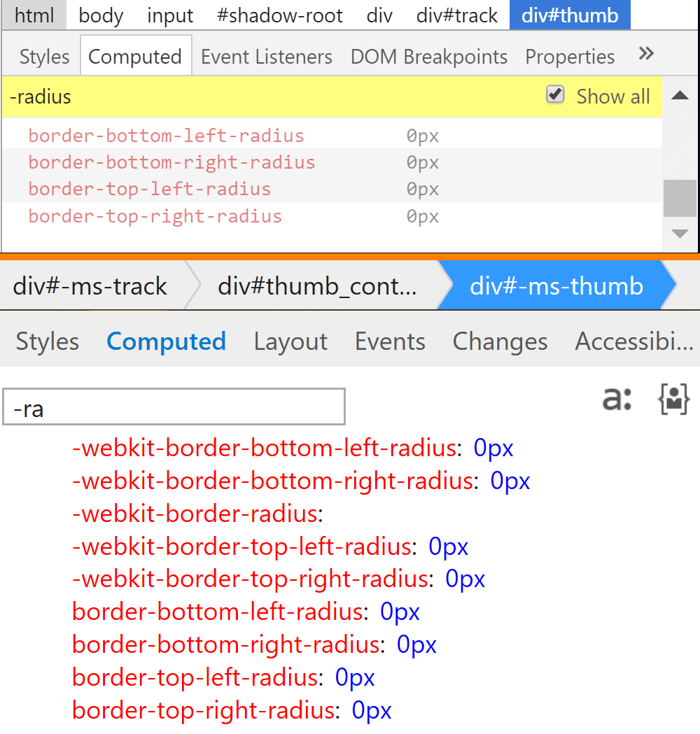Toggle the Show all checkbox

pyautogui.click(x=555, y=95)
